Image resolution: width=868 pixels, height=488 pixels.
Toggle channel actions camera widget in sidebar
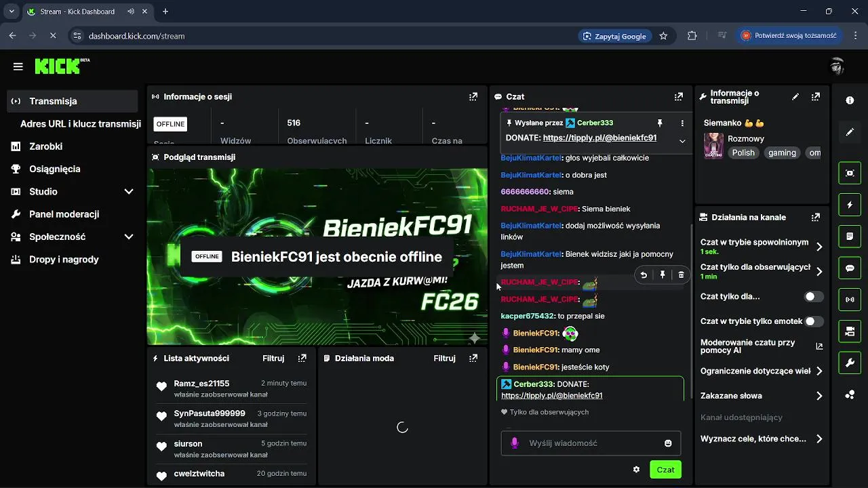coord(850,331)
